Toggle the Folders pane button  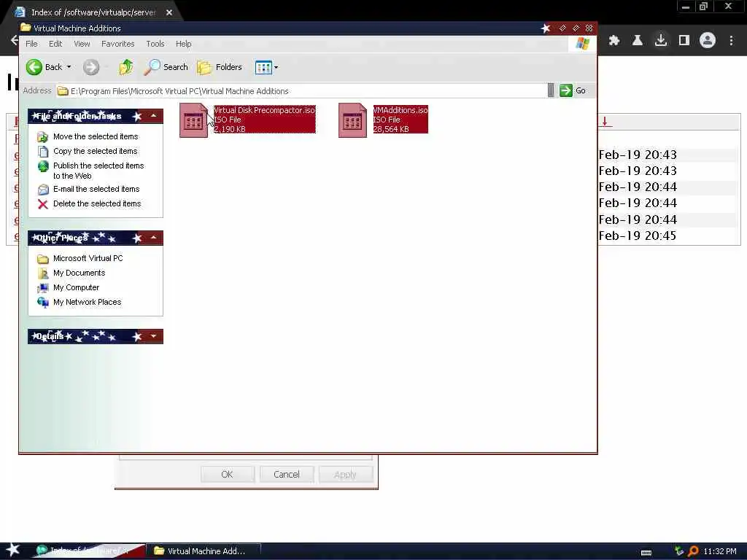(220, 67)
